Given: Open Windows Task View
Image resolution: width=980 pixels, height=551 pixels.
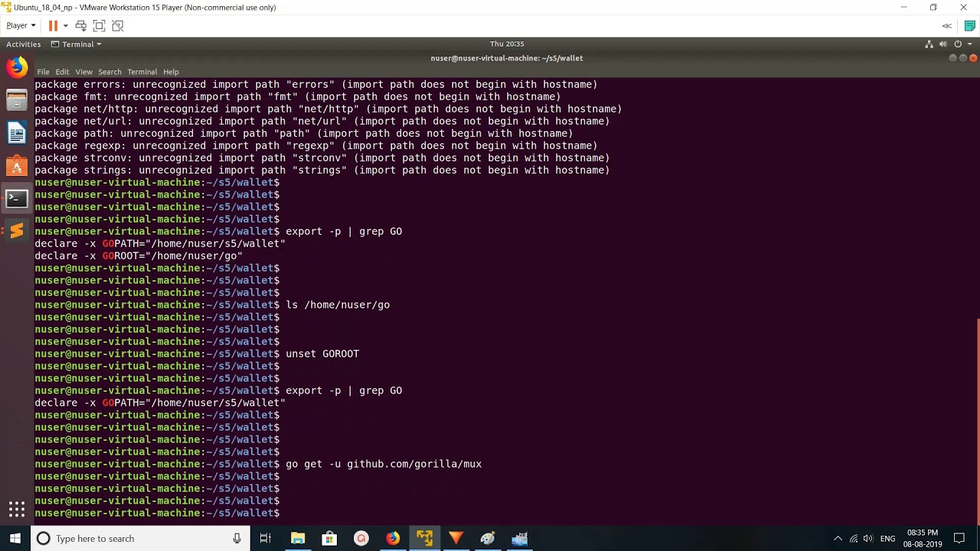Looking at the screenshot, I should click(x=266, y=539).
